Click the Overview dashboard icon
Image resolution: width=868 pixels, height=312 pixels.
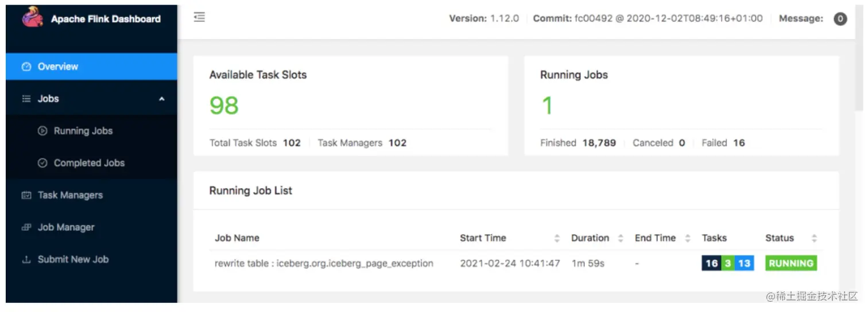[26, 67]
